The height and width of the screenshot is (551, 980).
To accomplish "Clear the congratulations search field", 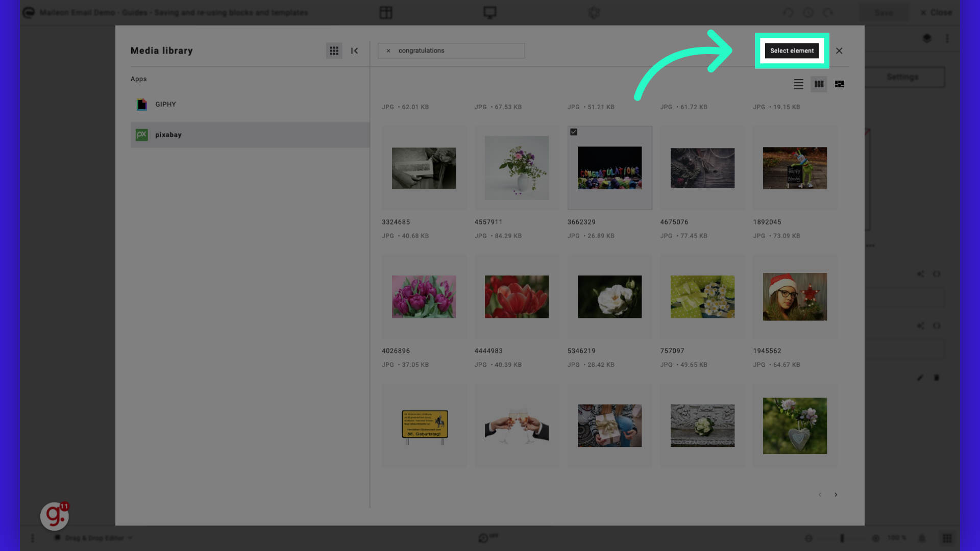I will pos(388,51).
